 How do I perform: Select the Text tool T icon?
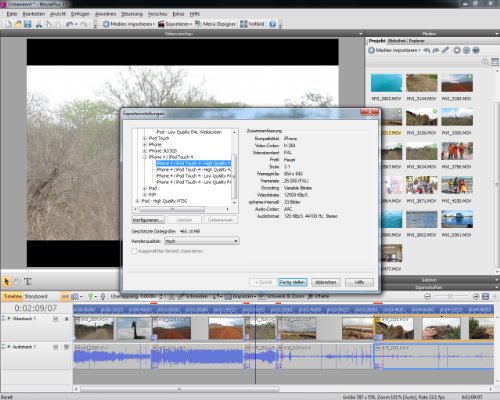coord(27,282)
